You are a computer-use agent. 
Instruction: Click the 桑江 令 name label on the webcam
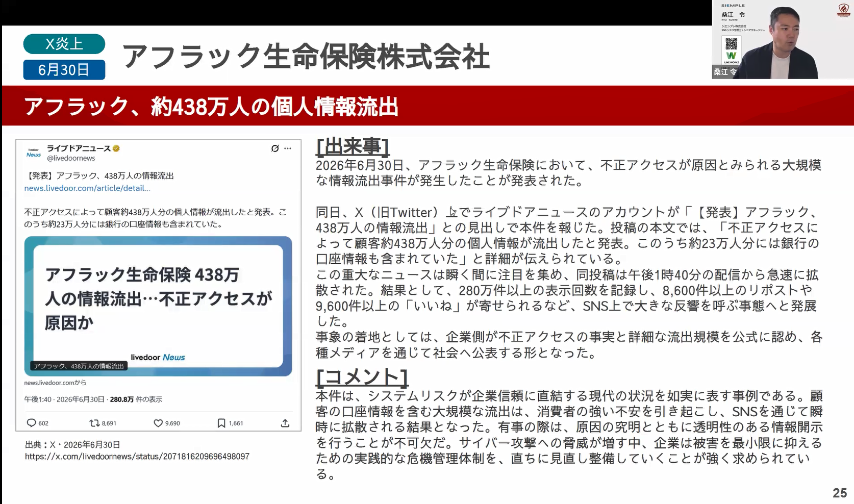725,72
